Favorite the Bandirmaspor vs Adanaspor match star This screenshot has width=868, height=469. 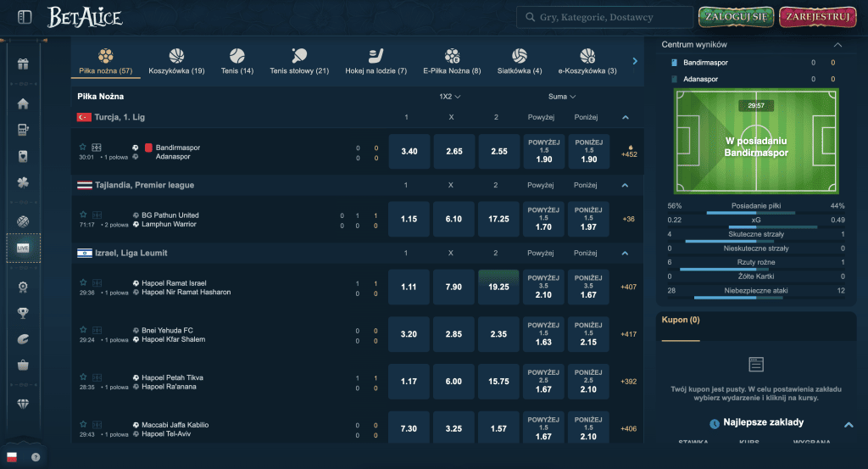point(82,147)
